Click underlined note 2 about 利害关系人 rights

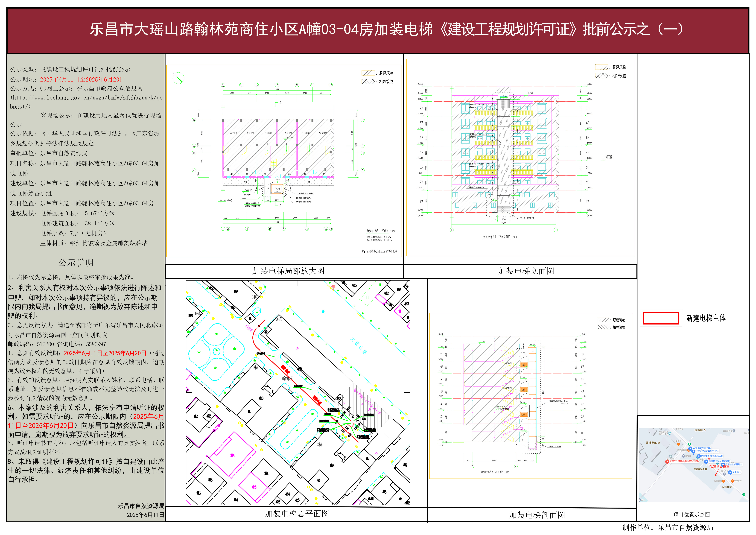[85, 302]
